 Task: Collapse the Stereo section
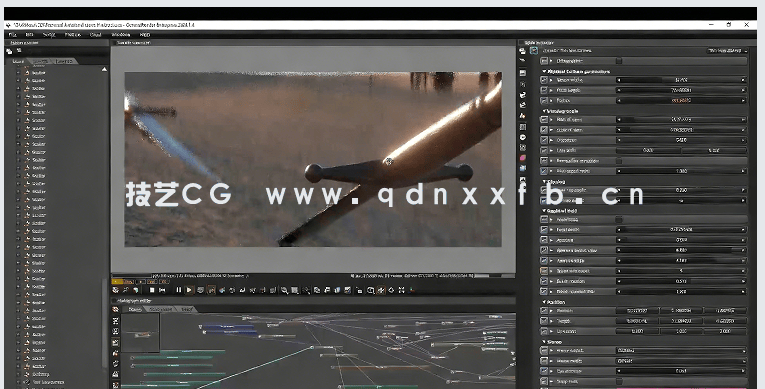(x=544, y=342)
